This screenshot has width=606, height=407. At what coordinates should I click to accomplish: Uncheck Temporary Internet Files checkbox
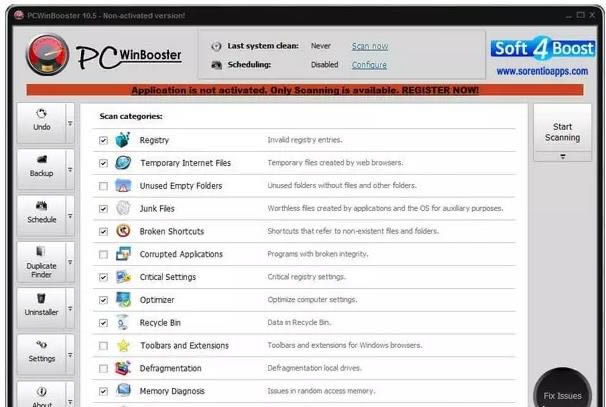[103, 163]
